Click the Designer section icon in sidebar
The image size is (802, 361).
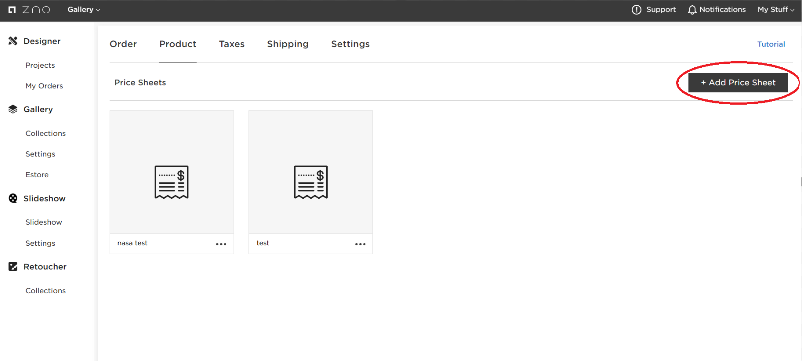coord(13,41)
